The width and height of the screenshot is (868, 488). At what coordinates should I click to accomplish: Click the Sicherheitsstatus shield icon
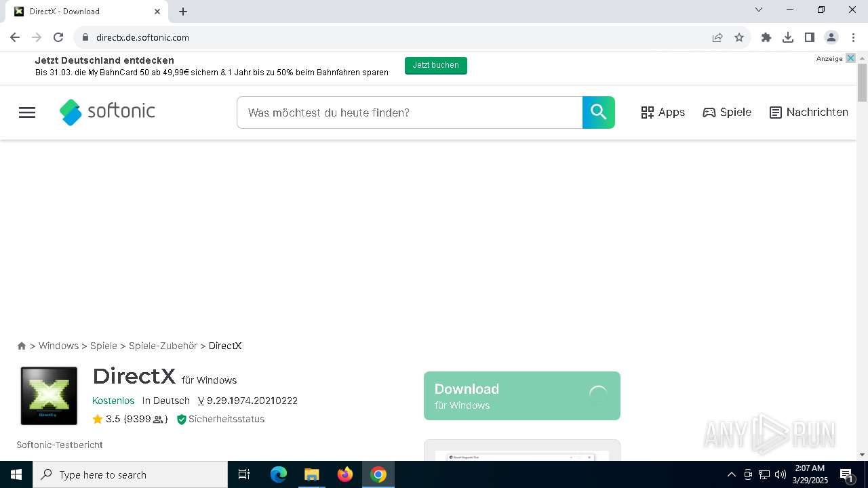coord(181,420)
